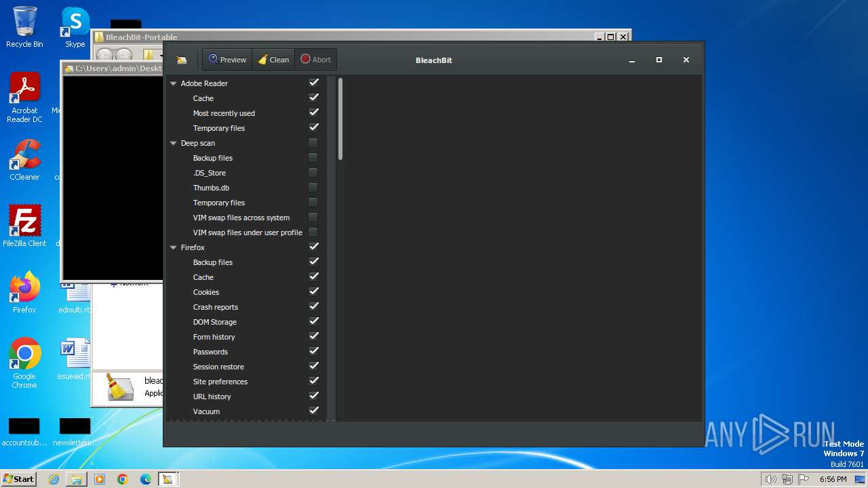The width and height of the screenshot is (868, 488).
Task: Open the Firefox desktop icon
Action: (24, 293)
